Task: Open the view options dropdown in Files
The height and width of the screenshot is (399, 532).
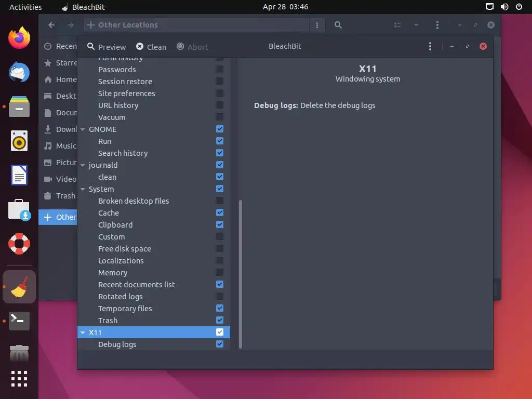Action: pos(416,25)
